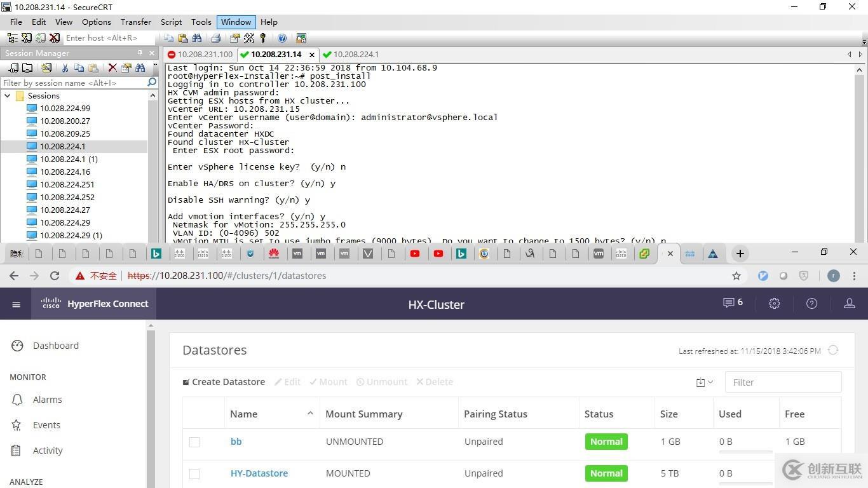Check the HY-Datastore checkbox
The width and height of the screenshot is (868, 488).
click(194, 473)
